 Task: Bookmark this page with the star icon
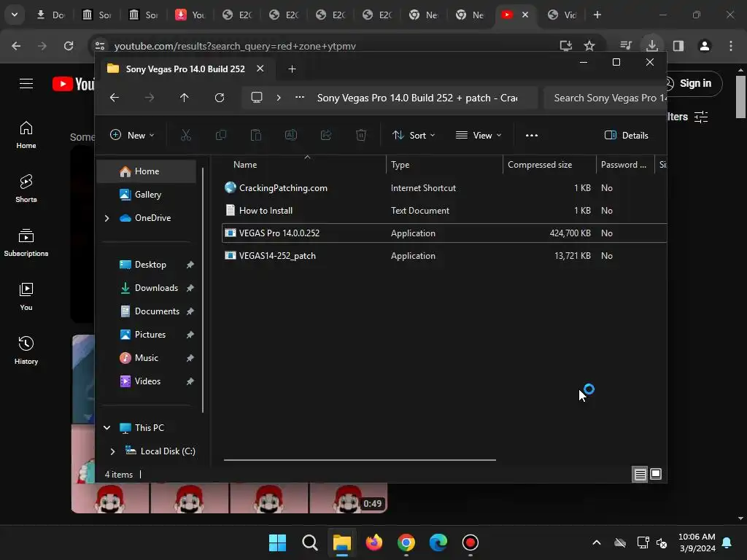(x=589, y=46)
